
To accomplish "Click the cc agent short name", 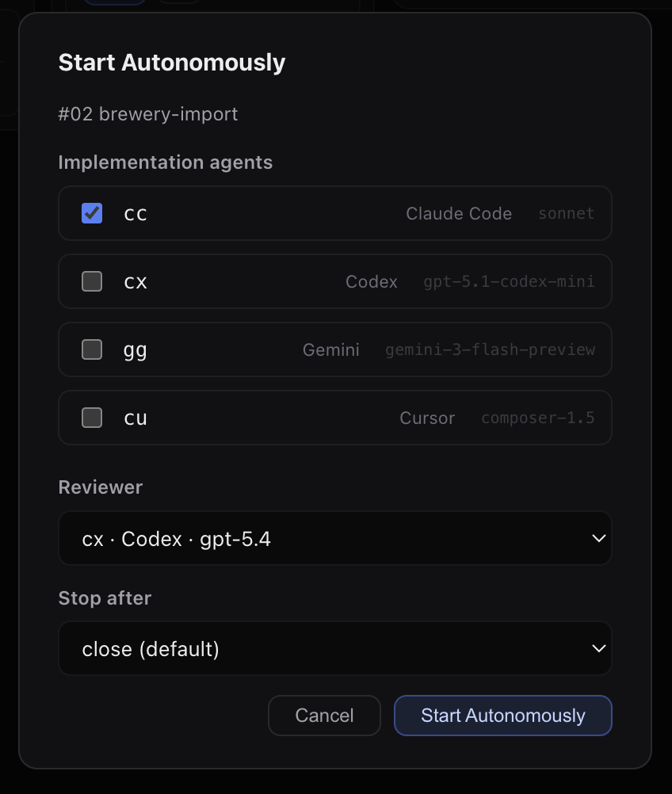I will (136, 213).
